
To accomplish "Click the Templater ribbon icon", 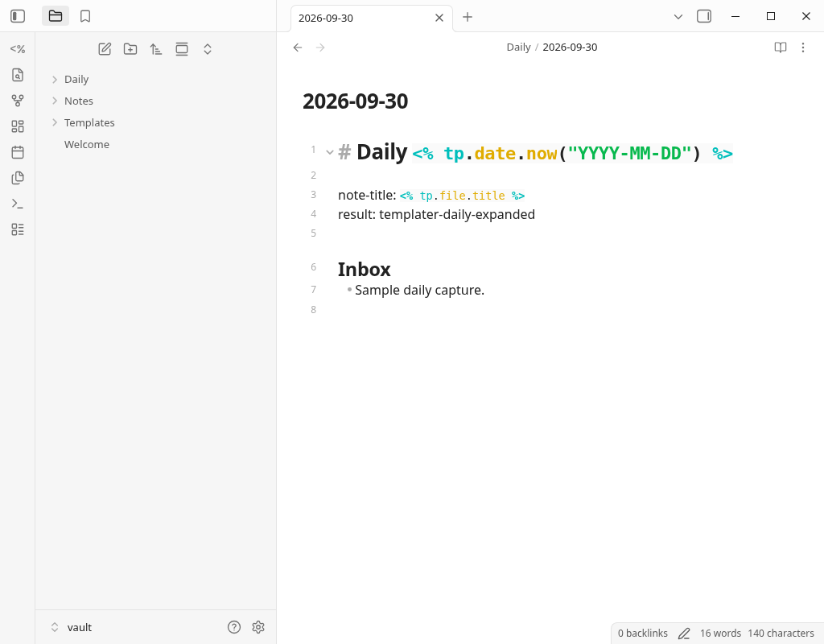I will 18,49.
